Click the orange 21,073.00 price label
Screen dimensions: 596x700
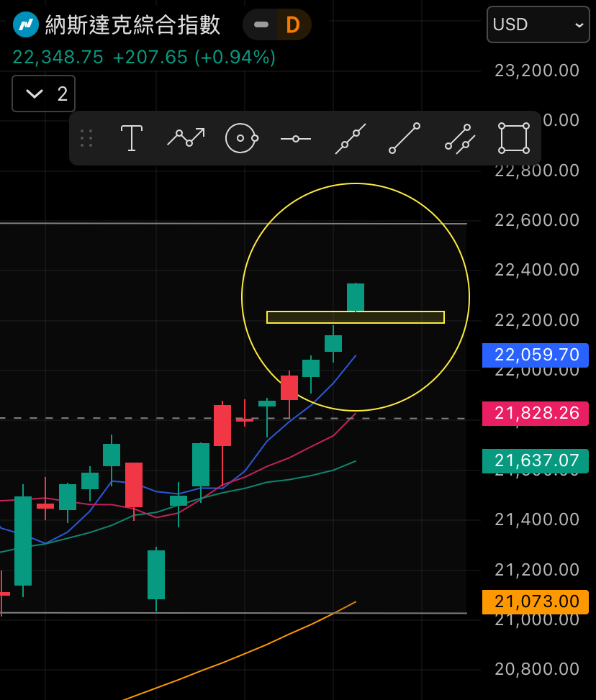[536, 601]
